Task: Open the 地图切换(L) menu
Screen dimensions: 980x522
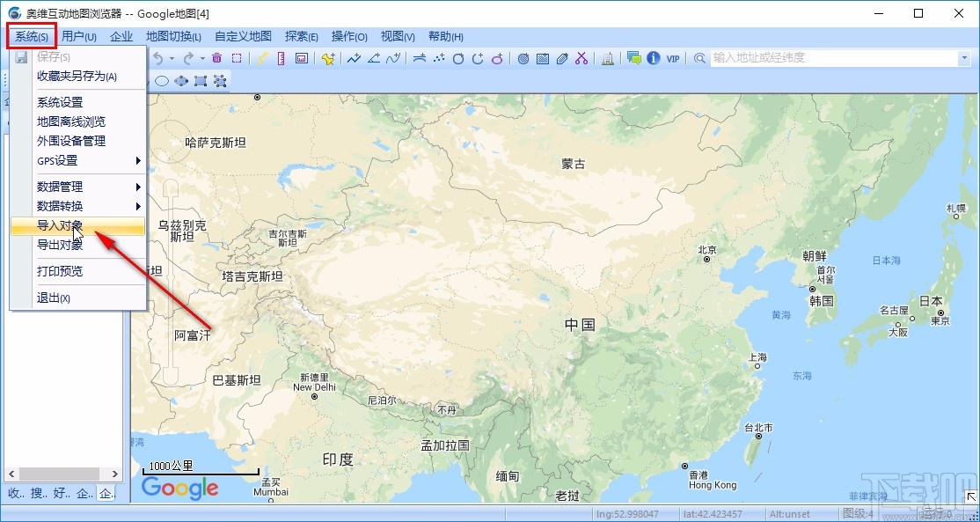Action: point(174,36)
